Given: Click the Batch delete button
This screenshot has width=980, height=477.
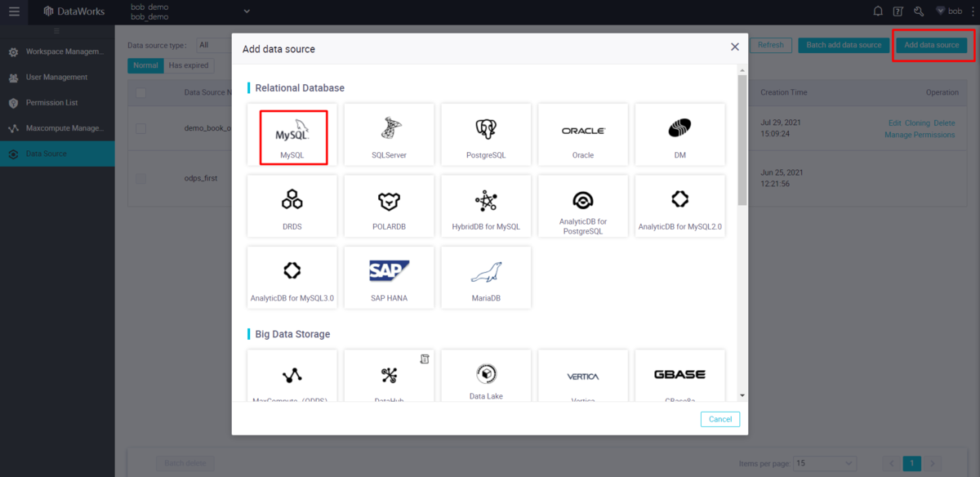Looking at the screenshot, I should [x=184, y=463].
